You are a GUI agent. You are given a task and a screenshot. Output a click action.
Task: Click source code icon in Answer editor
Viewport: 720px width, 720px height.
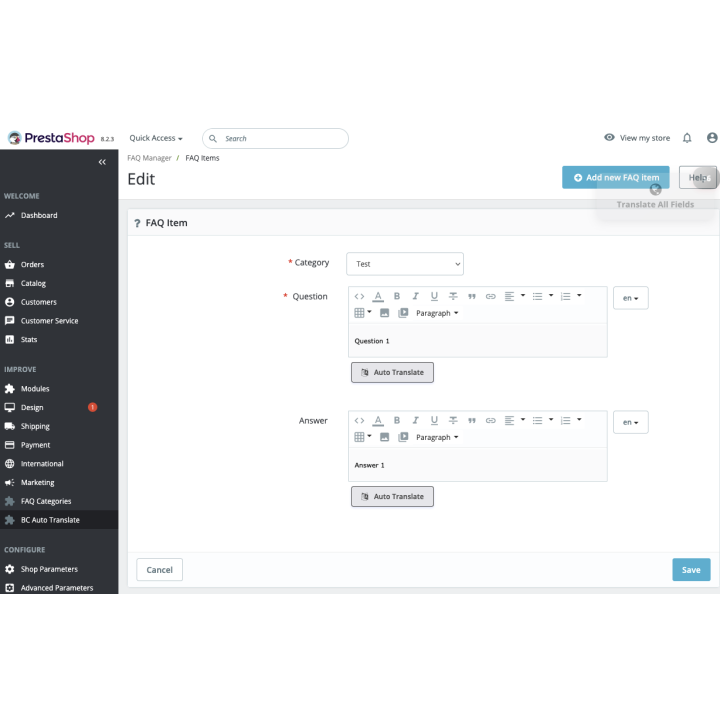360,420
